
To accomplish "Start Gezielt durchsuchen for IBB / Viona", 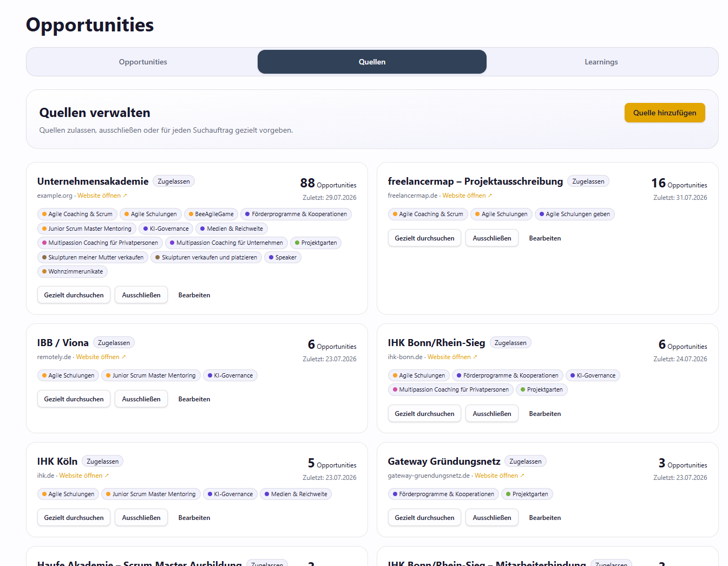I will click(x=74, y=399).
